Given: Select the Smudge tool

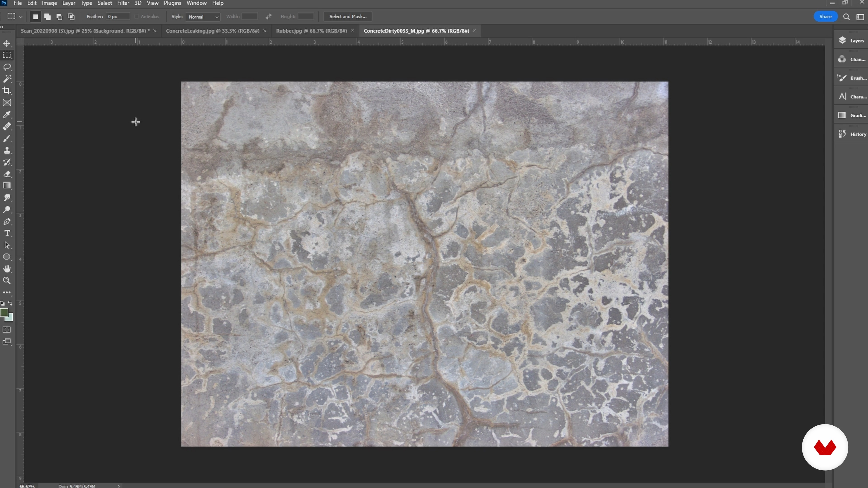Looking at the screenshot, I should [x=7, y=198].
